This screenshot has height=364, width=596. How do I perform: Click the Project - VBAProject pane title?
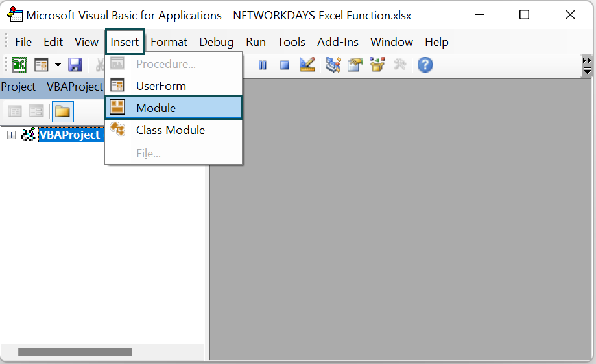click(x=52, y=87)
